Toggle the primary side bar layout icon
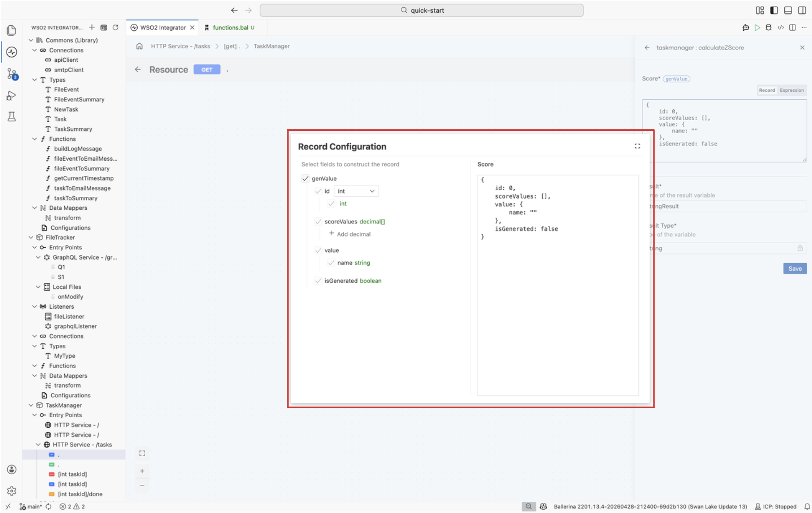This screenshot has height=513, width=812. (x=774, y=11)
